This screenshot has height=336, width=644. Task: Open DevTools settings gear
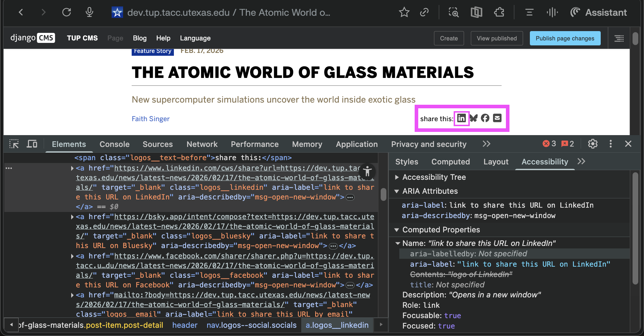pos(593,144)
